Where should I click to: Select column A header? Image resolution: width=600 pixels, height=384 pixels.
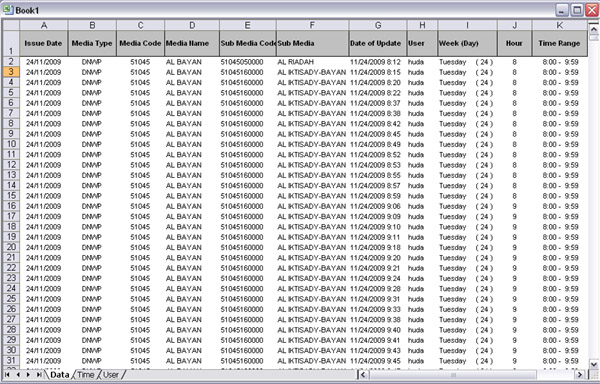coord(44,25)
